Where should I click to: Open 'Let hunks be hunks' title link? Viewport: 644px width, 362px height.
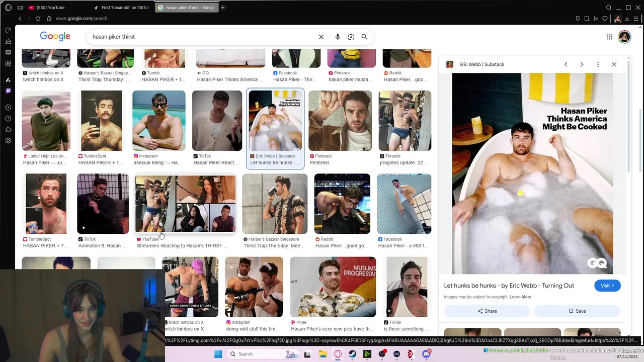tap(509, 286)
